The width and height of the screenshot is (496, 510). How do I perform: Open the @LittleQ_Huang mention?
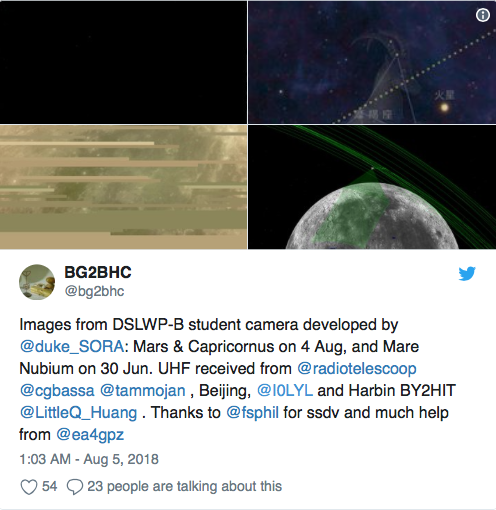coord(78,413)
